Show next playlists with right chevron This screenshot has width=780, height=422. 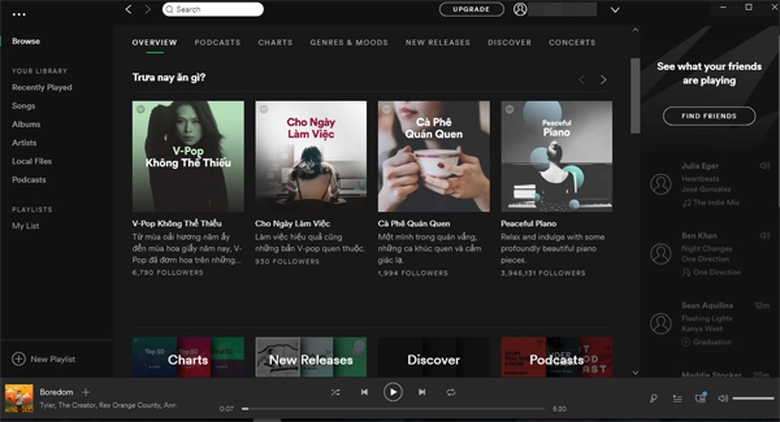coord(603,79)
